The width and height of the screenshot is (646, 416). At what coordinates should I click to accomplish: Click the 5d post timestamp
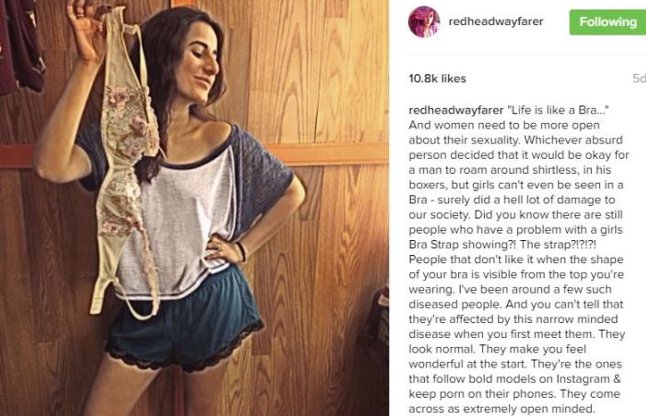pyautogui.click(x=639, y=78)
